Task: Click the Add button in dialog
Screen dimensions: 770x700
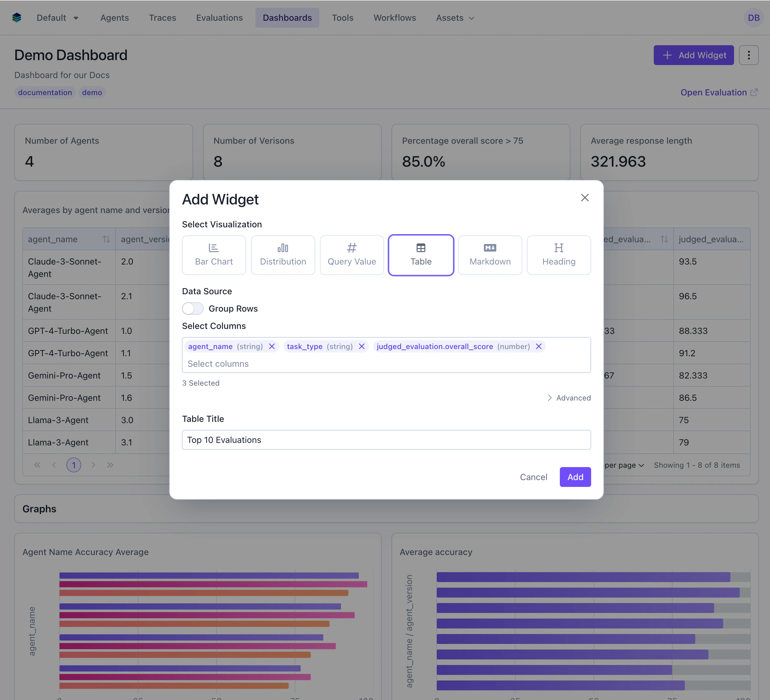Action: 575,477
